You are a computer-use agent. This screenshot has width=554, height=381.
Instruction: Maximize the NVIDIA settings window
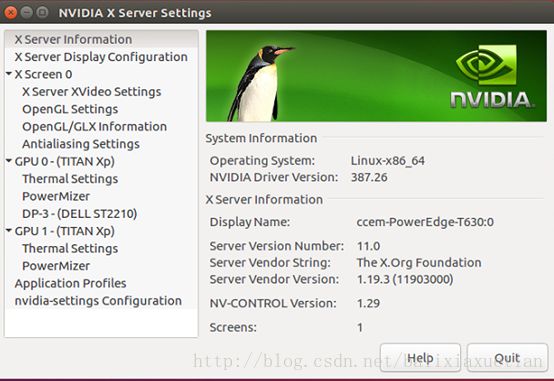(42, 13)
